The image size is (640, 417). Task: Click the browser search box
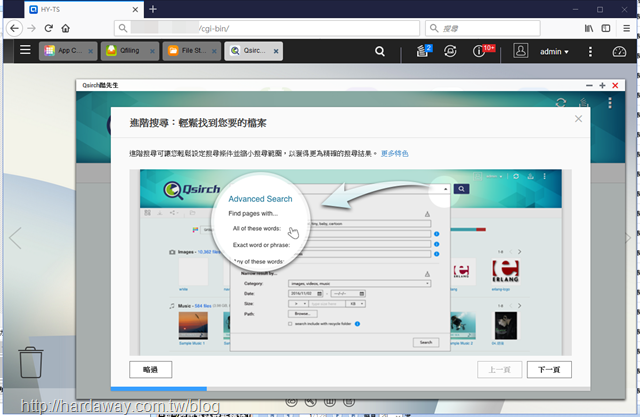point(483,28)
